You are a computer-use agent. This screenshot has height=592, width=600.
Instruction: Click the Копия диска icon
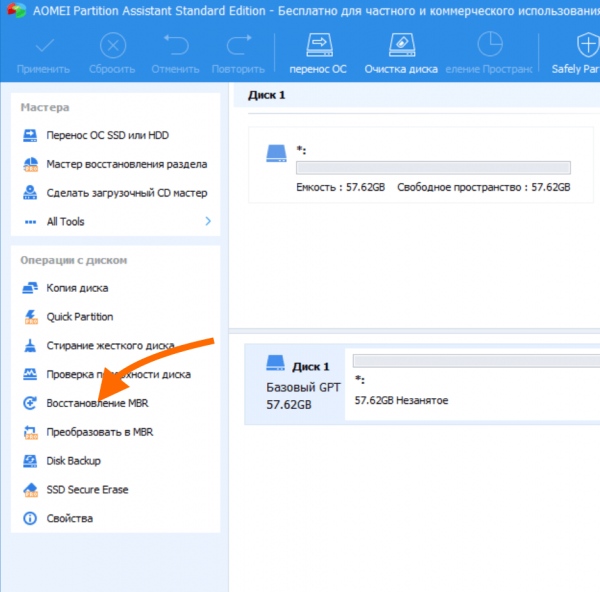tap(30, 288)
